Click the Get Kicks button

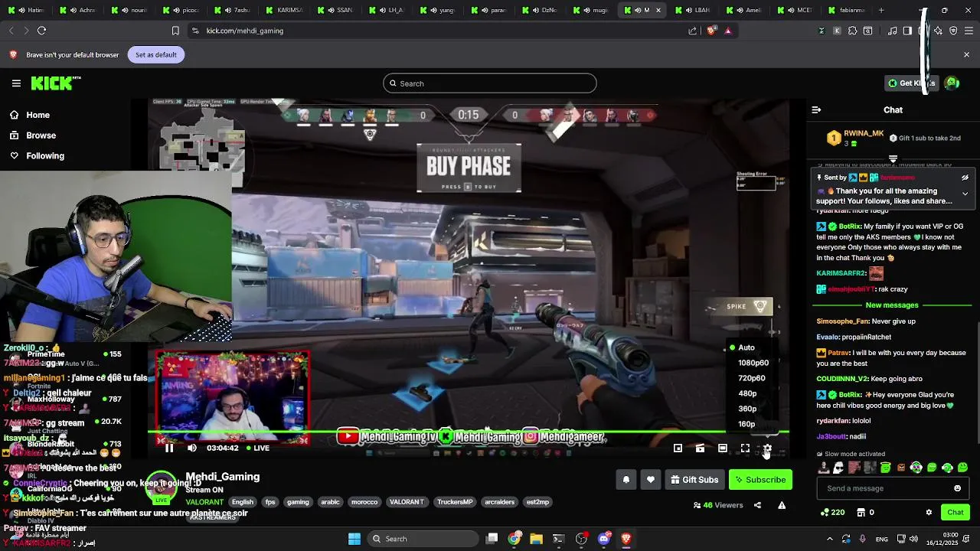pyautogui.click(x=911, y=83)
